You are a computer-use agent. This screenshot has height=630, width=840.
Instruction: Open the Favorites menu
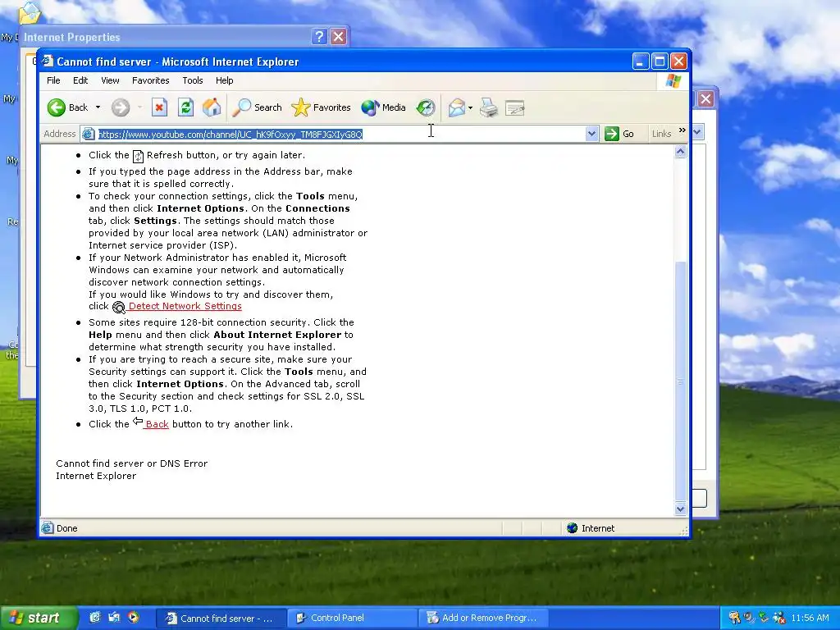[x=151, y=80]
